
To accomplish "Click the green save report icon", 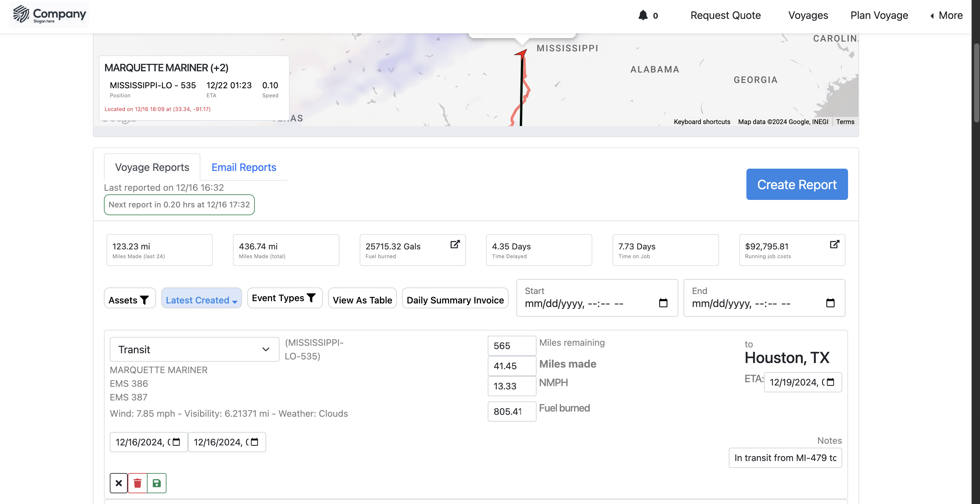I will coord(157,483).
